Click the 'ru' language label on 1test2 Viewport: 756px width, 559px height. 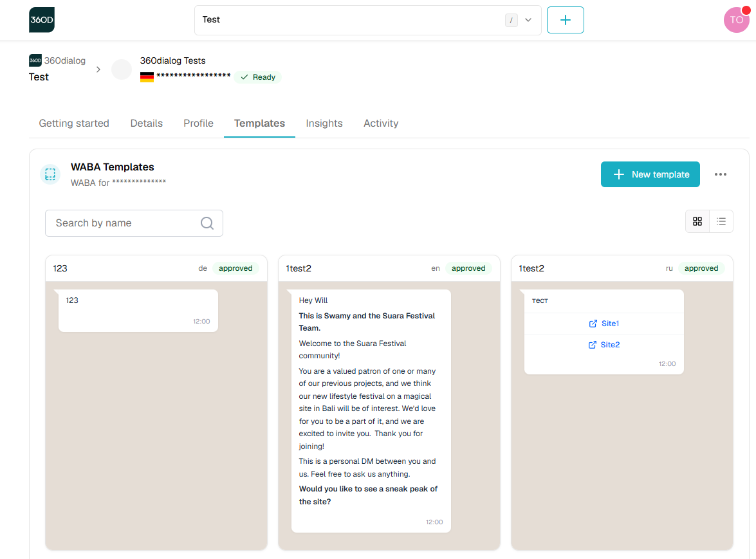(669, 268)
